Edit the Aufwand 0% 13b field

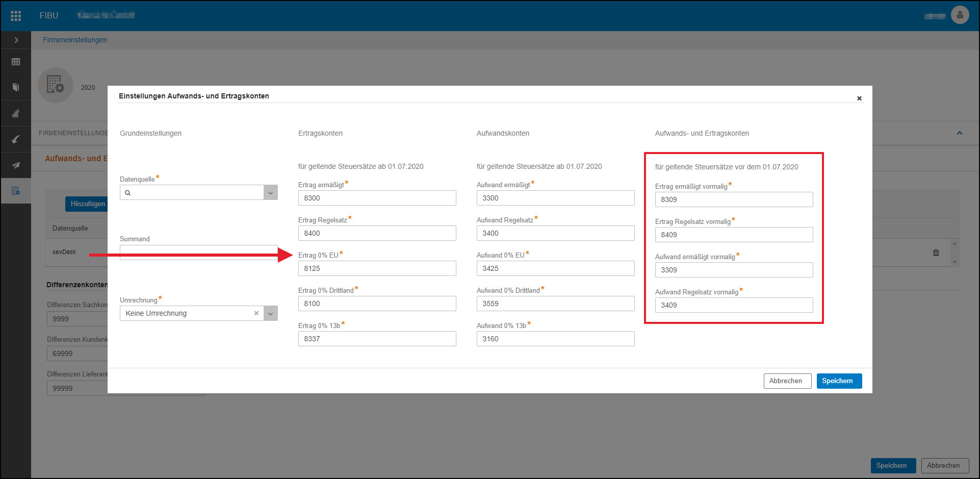point(556,339)
